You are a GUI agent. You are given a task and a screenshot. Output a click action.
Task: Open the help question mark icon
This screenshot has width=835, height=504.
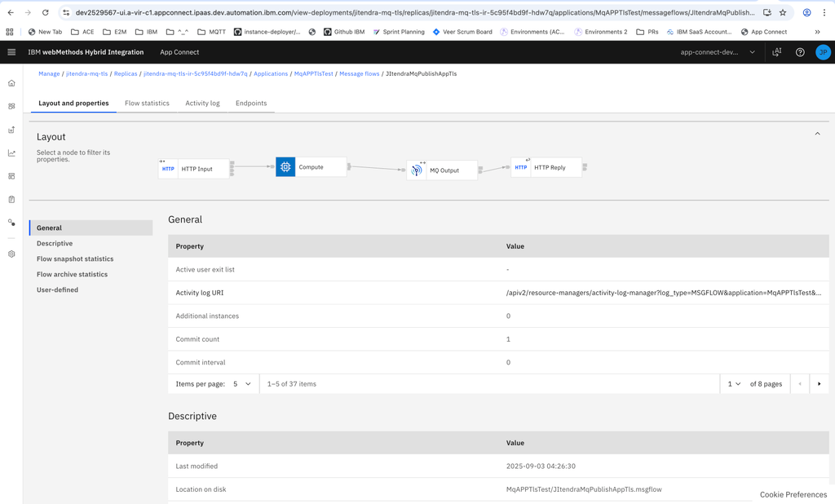800,52
